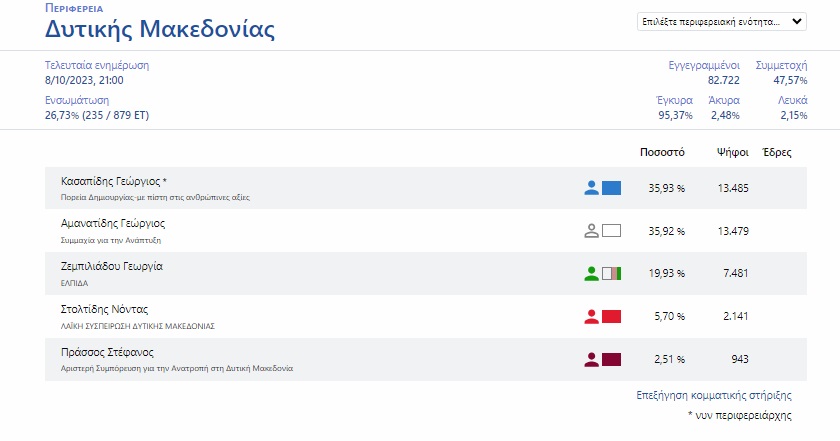Click maroon party color swatch for Πράσσος
This screenshot has height=441, width=840.
coord(612,359)
